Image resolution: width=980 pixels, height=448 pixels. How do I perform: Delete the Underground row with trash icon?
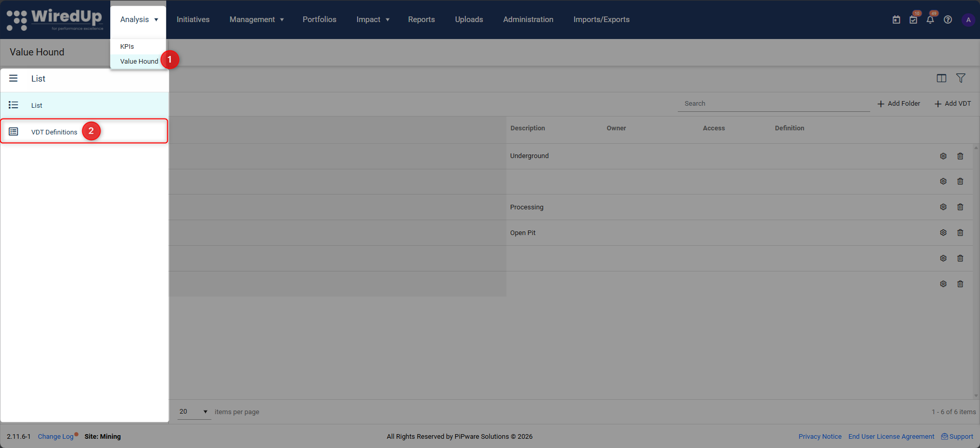click(x=960, y=156)
